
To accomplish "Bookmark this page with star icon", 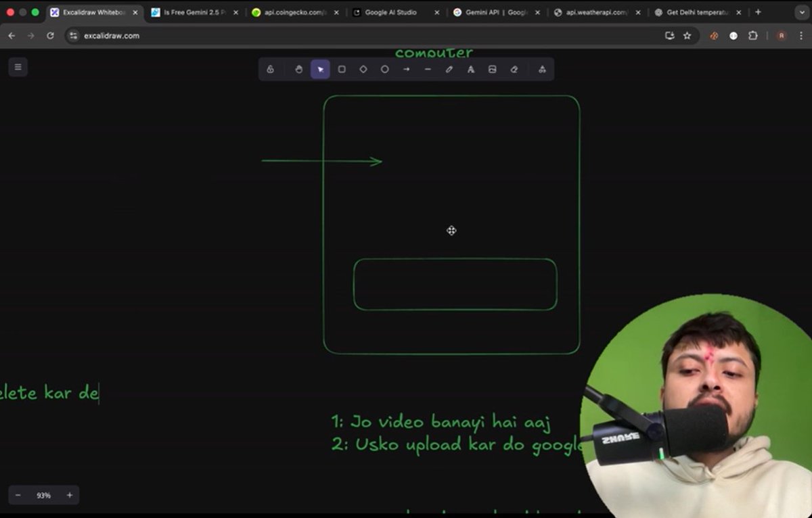I will click(x=687, y=35).
